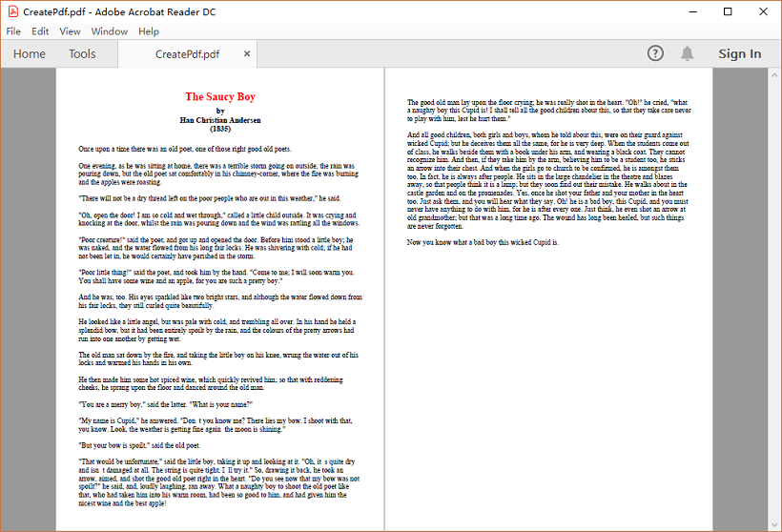Select the CreatePdf.pdf document tab
Screen dimensions: 782x532
coord(187,53)
